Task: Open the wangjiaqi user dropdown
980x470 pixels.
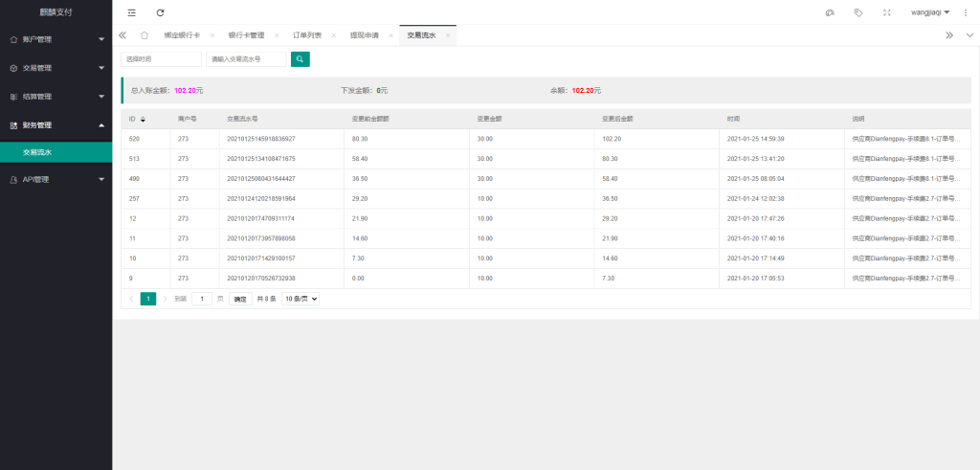Action: tap(930, 12)
